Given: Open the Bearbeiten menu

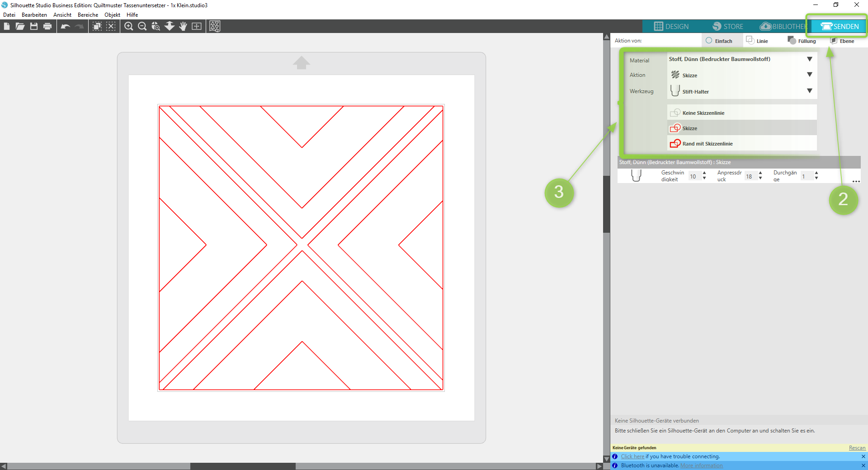Looking at the screenshot, I should point(34,15).
